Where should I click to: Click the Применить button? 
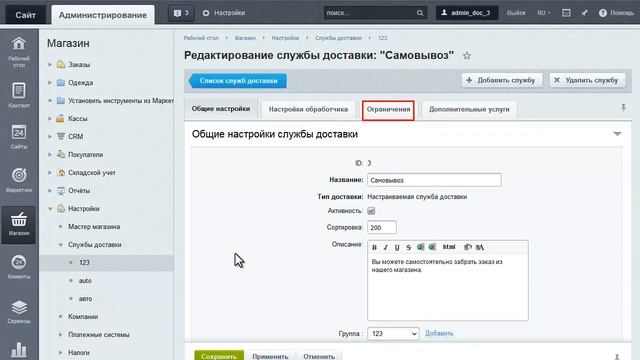click(270, 356)
